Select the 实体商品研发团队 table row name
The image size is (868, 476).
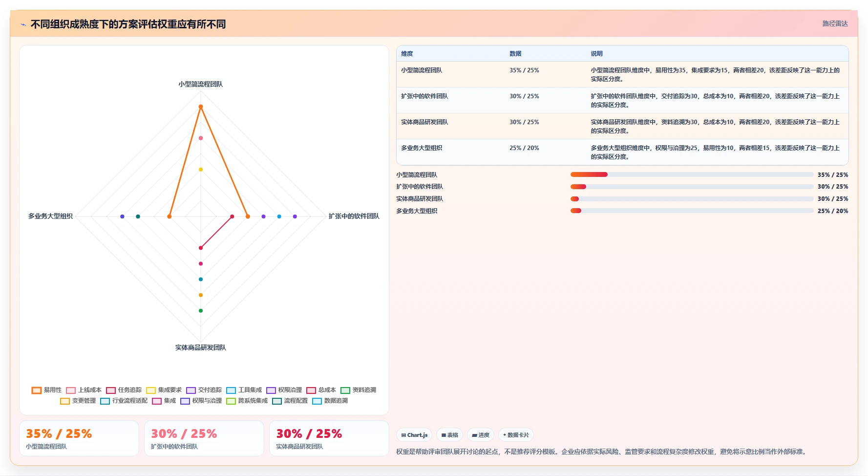424,122
